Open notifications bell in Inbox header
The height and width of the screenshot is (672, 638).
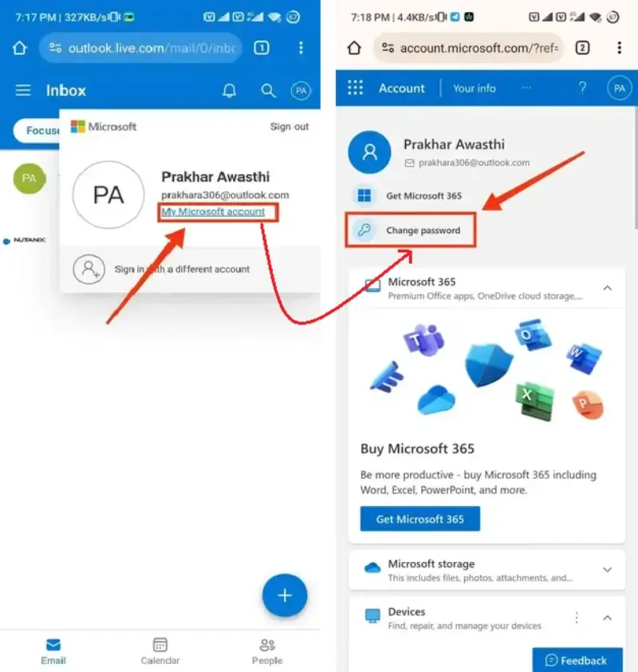[229, 90]
